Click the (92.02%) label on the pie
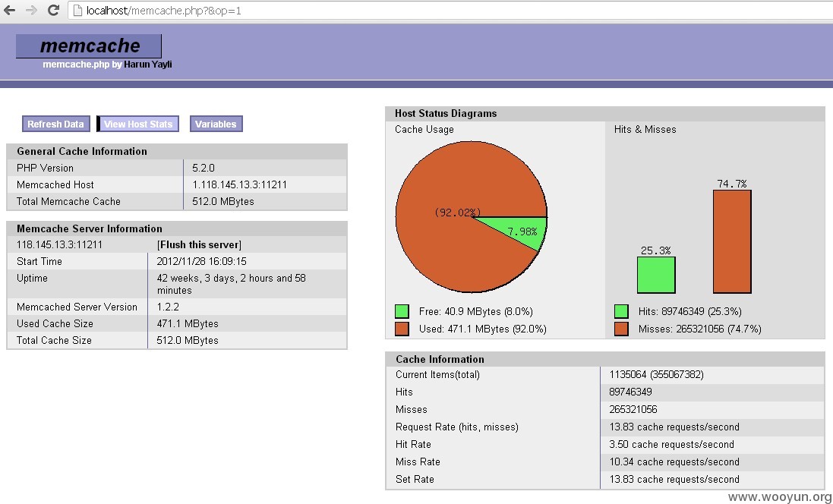Screen dimensions: 833x504 point(457,213)
